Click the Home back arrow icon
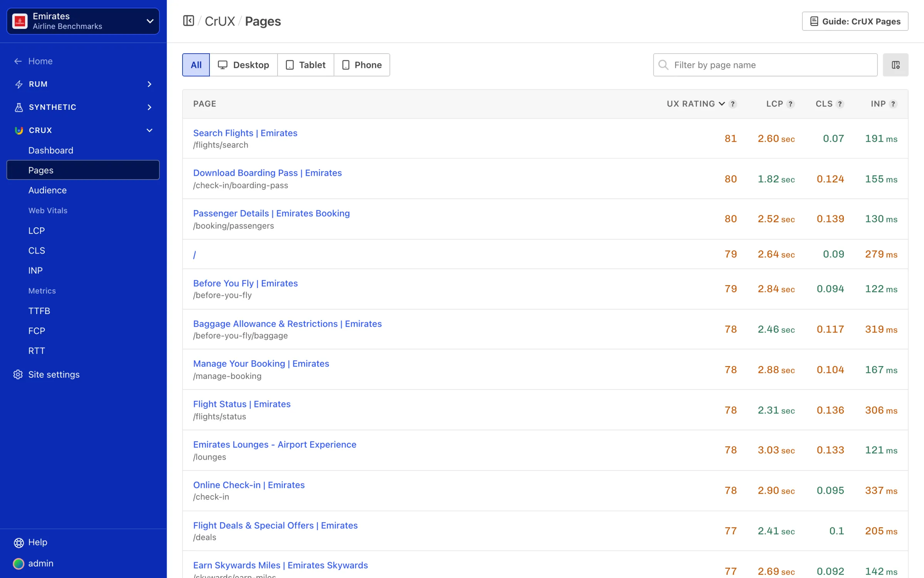The height and width of the screenshot is (578, 924). (18, 61)
